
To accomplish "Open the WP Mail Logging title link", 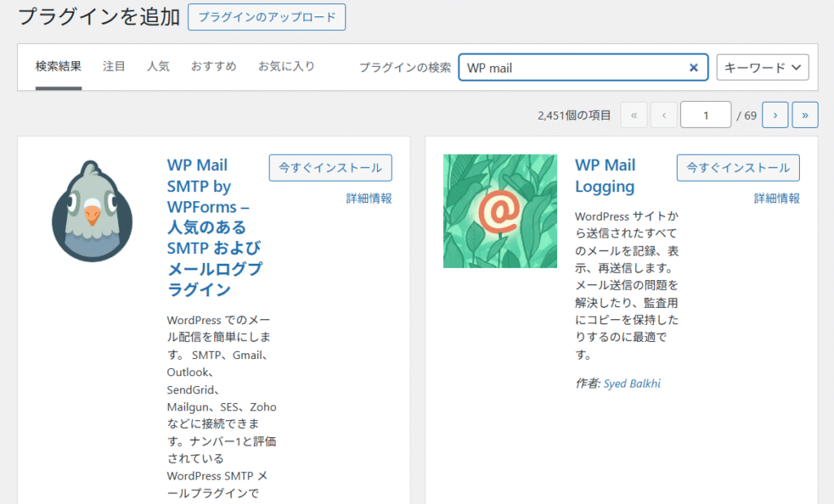I will pos(604,176).
